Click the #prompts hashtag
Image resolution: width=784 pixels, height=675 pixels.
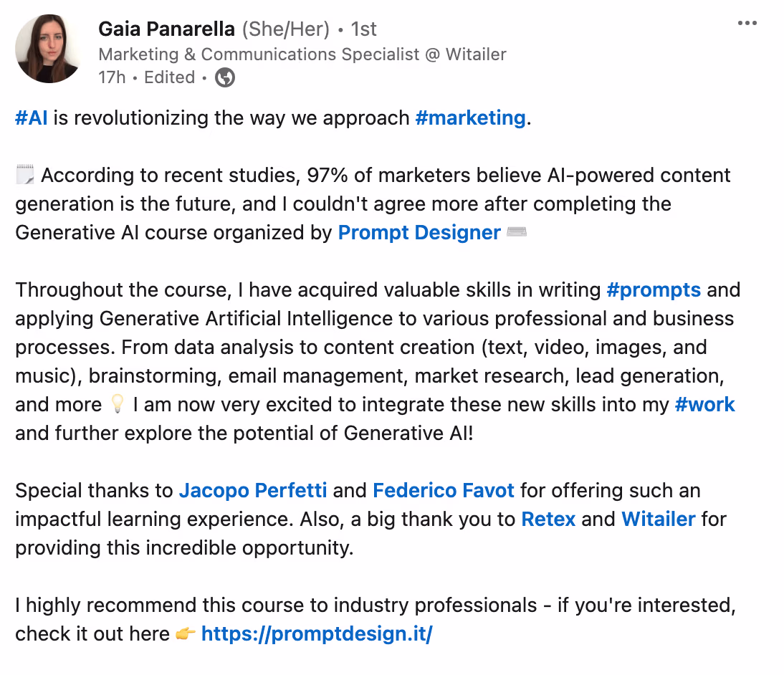654,290
